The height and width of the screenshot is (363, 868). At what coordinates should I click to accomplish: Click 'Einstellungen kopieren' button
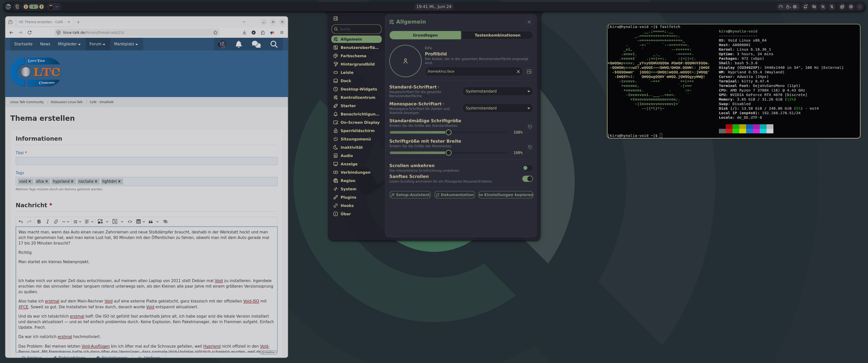point(506,195)
